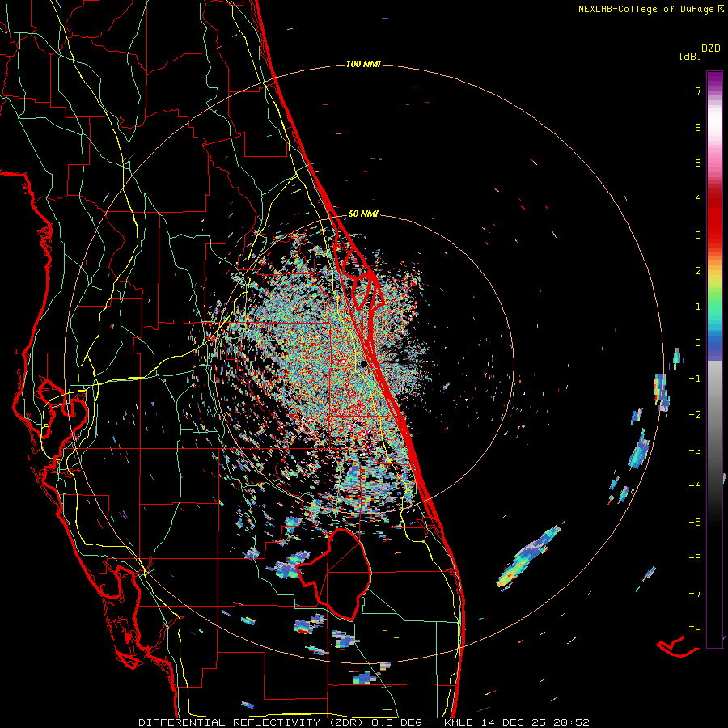Click the -5 value on color scale
This screenshot has height=728, width=728.
[695, 523]
